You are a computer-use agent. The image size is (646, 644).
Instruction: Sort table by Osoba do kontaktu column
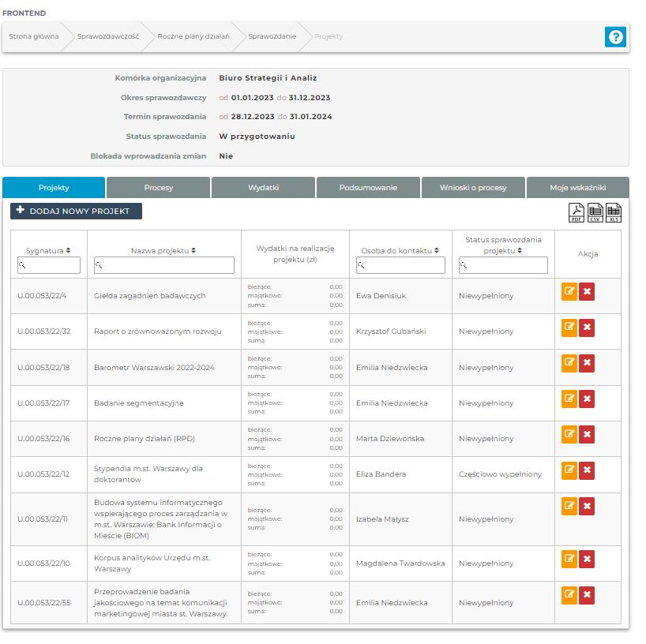(400, 250)
